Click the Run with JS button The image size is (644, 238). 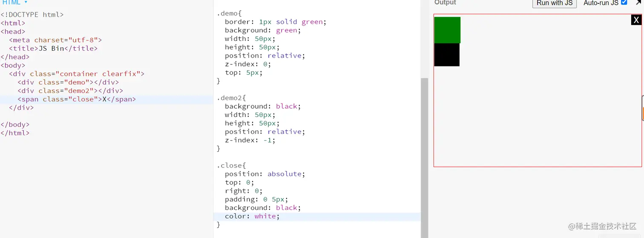coord(555,3)
